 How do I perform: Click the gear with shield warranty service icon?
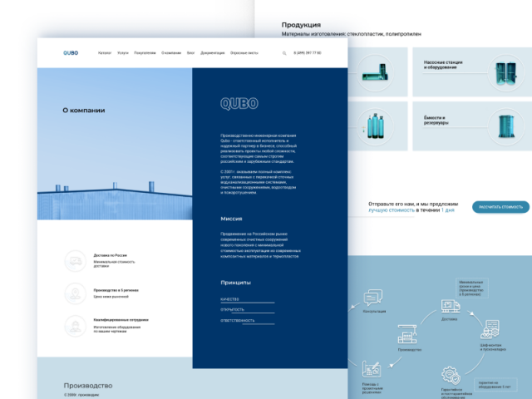pos(451,375)
